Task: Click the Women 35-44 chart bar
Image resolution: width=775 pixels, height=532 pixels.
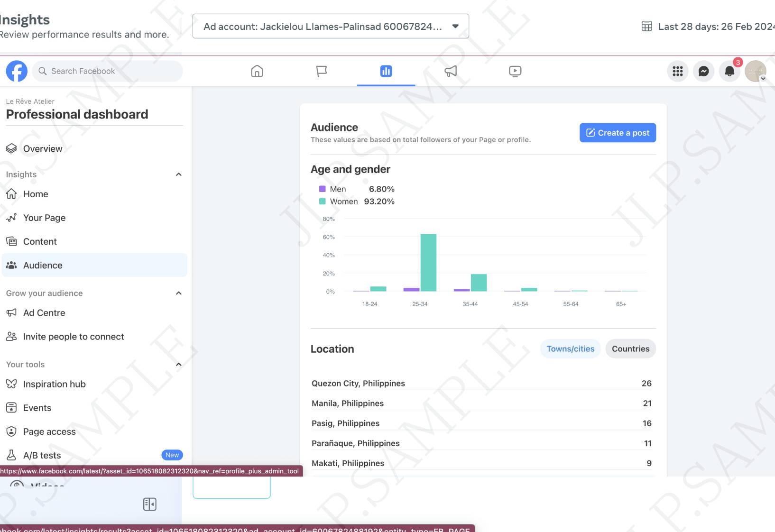Action: coord(479,283)
